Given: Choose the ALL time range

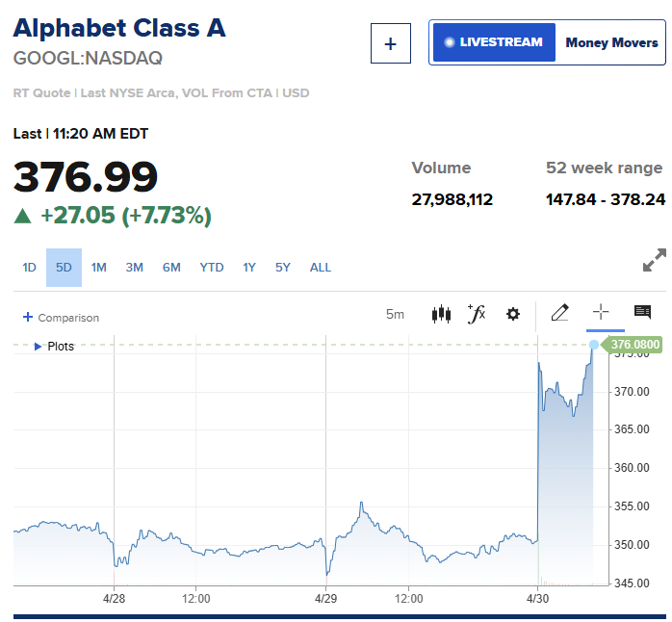Looking at the screenshot, I should pos(321,268).
